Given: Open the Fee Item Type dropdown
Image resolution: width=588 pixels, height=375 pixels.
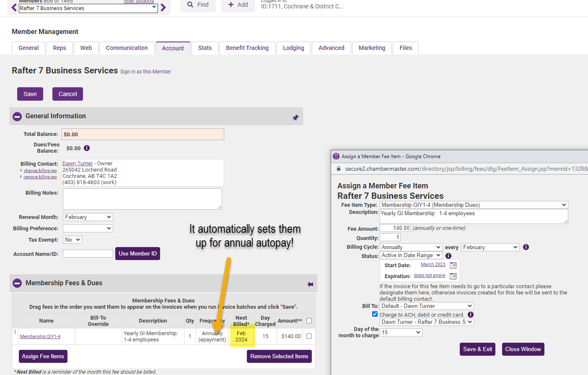Looking at the screenshot, I should click(x=474, y=205).
